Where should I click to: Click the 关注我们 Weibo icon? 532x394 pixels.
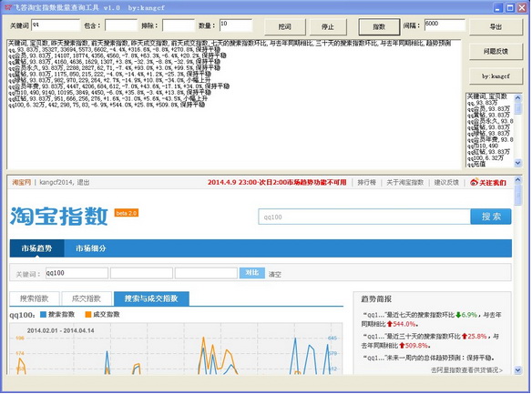474,182
